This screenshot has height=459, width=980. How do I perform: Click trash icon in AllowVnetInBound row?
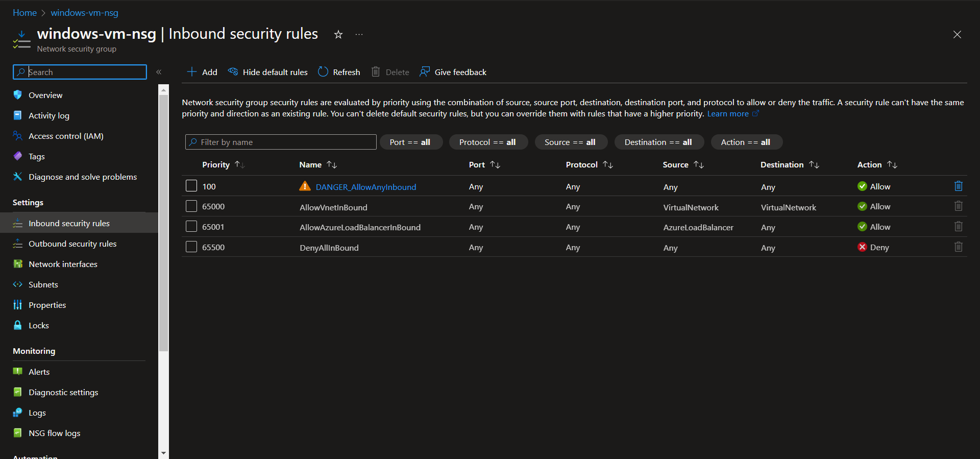(x=959, y=206)
